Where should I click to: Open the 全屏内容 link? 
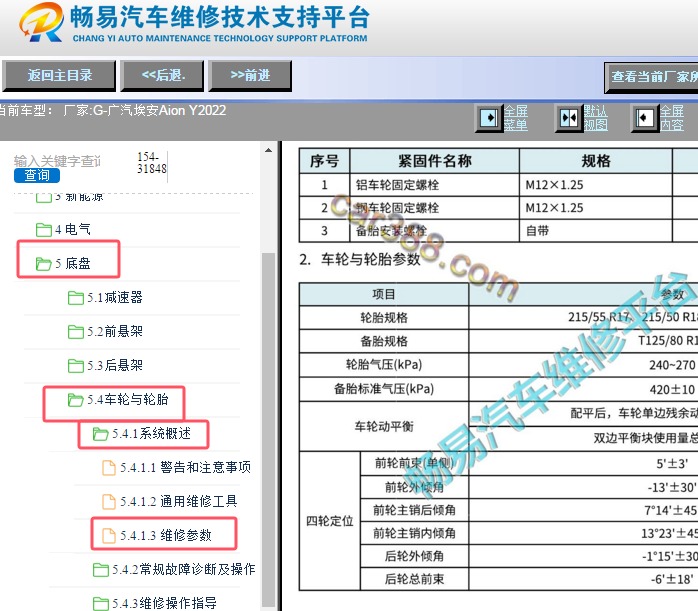(671, 118)
